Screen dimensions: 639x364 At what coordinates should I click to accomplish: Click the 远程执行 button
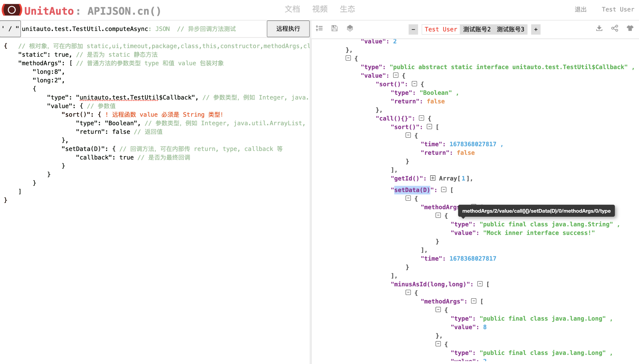click(x=288, y=29)
